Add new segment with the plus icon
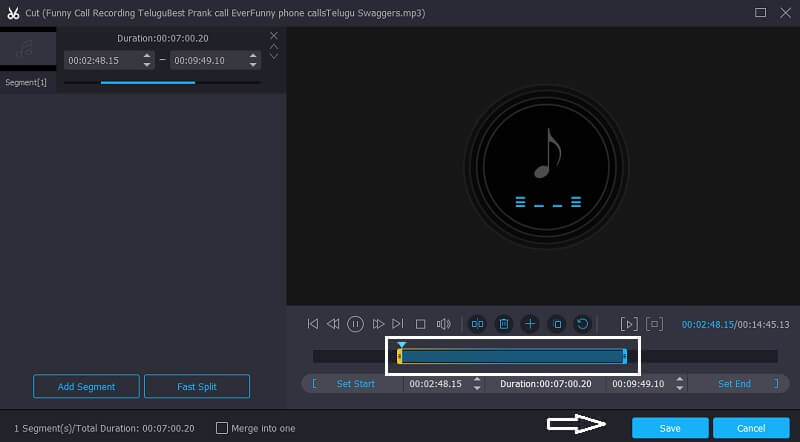 530,324
